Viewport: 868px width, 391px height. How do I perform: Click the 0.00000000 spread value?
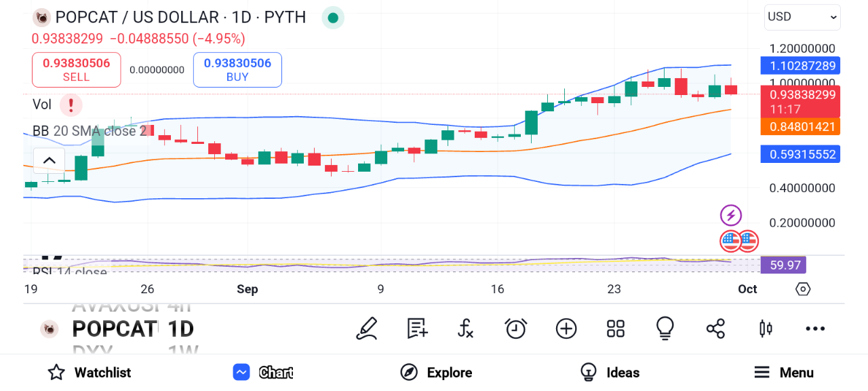pyautogui.click(x=157, y=70)
